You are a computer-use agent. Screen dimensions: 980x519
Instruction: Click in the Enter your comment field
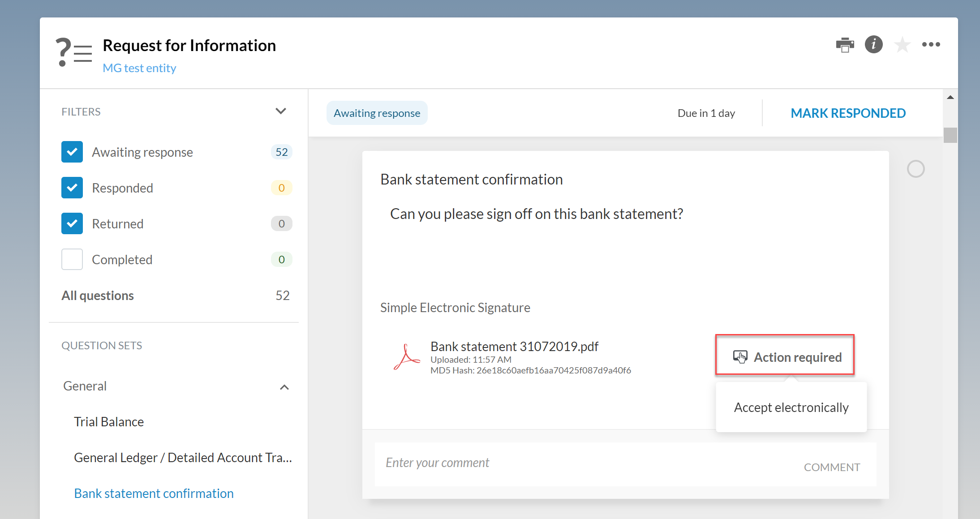pyautogui.click(x=582, y=463)
